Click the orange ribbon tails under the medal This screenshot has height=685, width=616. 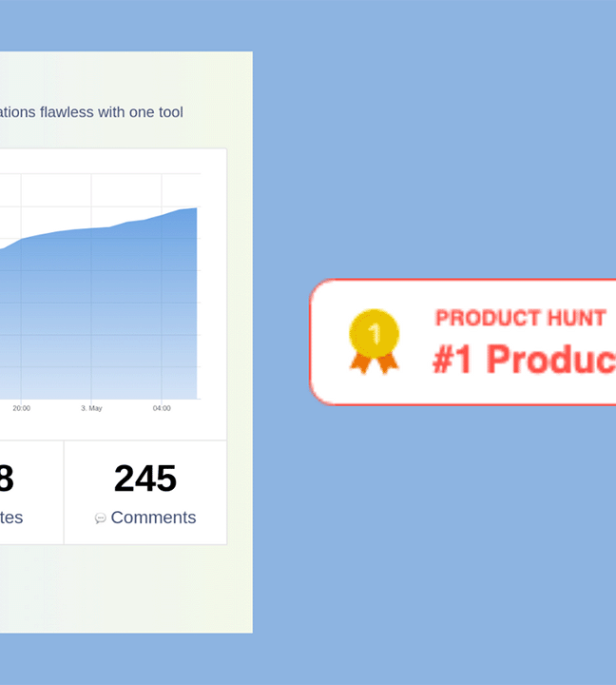(x=375, y=363)
